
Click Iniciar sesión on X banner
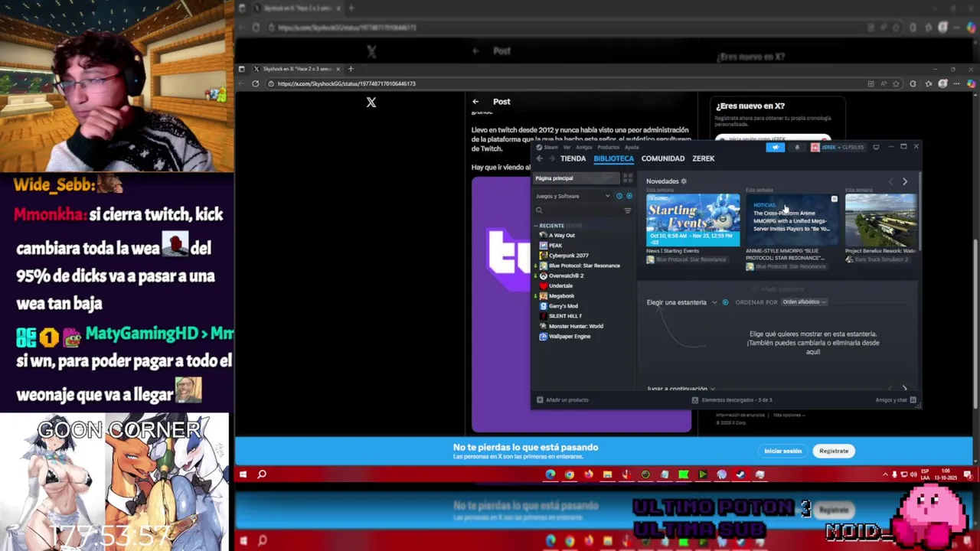click(782, 451)
